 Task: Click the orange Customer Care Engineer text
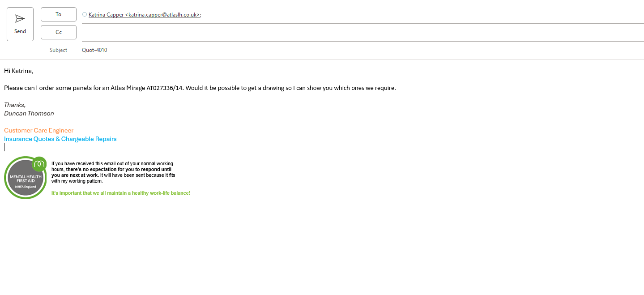(38, 130)
